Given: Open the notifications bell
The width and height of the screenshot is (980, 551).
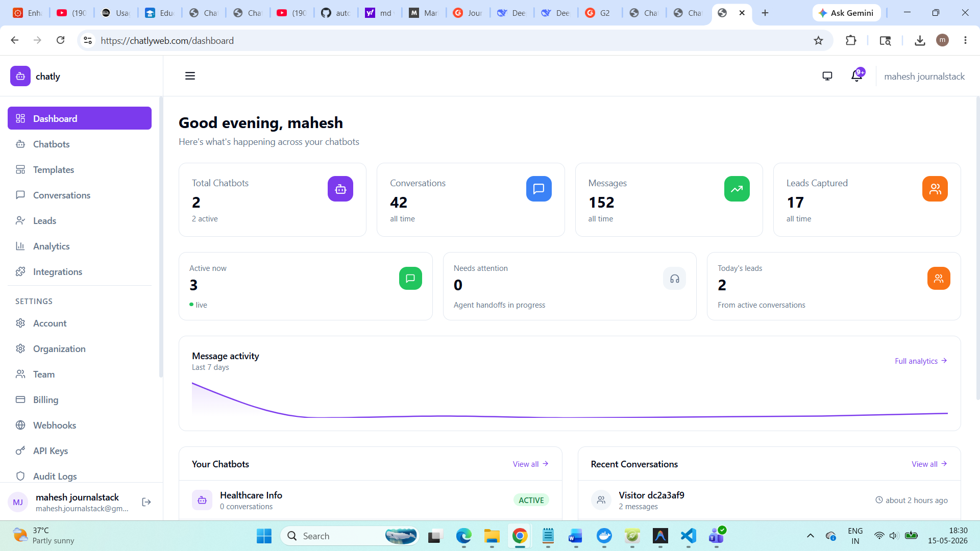Looking at the screenshot, I should pos(857,76).
